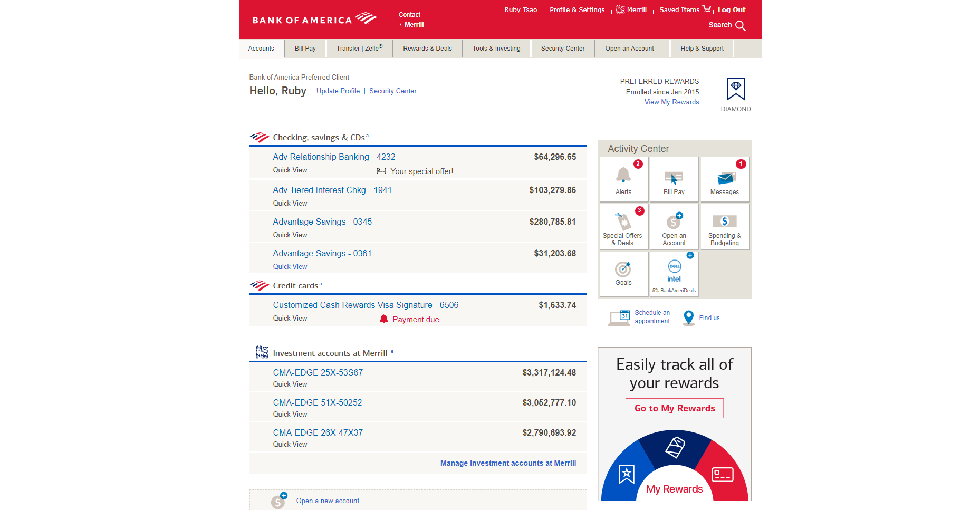
Task: Expand Quick View for CMA-EDGE 26X-47X37
Action: point(290,445)
